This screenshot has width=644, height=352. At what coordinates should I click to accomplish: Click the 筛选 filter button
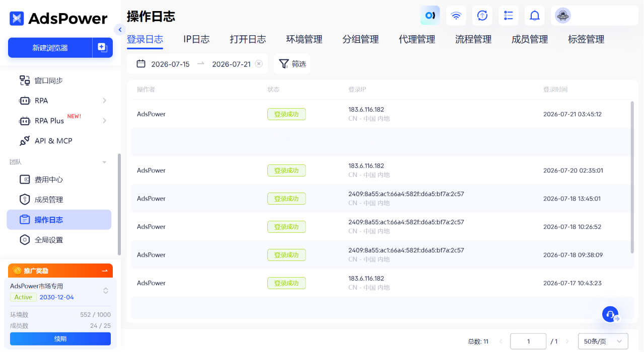[292, 64]
